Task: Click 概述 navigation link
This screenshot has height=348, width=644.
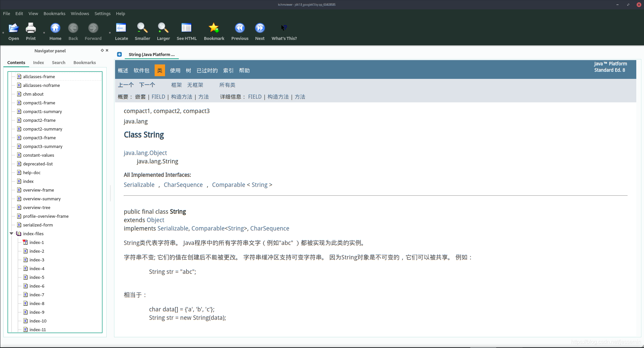Action: 123,70
